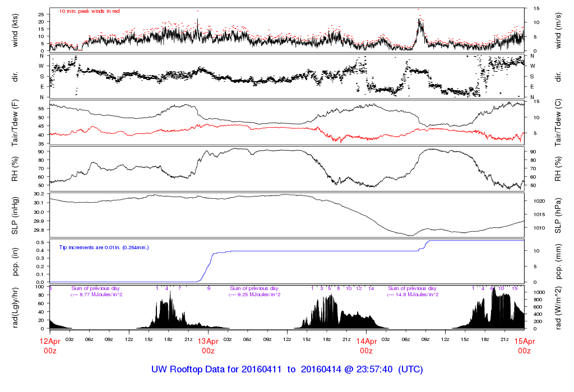Select the 'rad (W/m^2)' axis label
Viewport: 574px width, 392px height.
558,308
